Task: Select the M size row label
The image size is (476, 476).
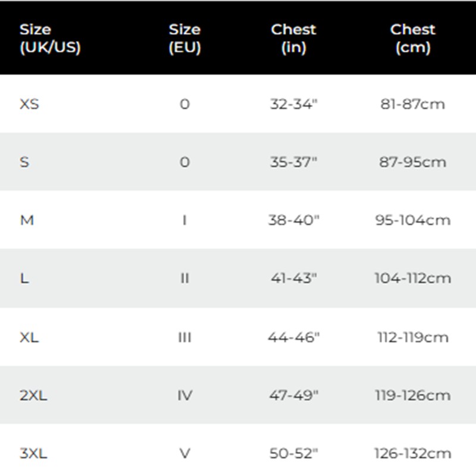Action: tap(27, 220)
